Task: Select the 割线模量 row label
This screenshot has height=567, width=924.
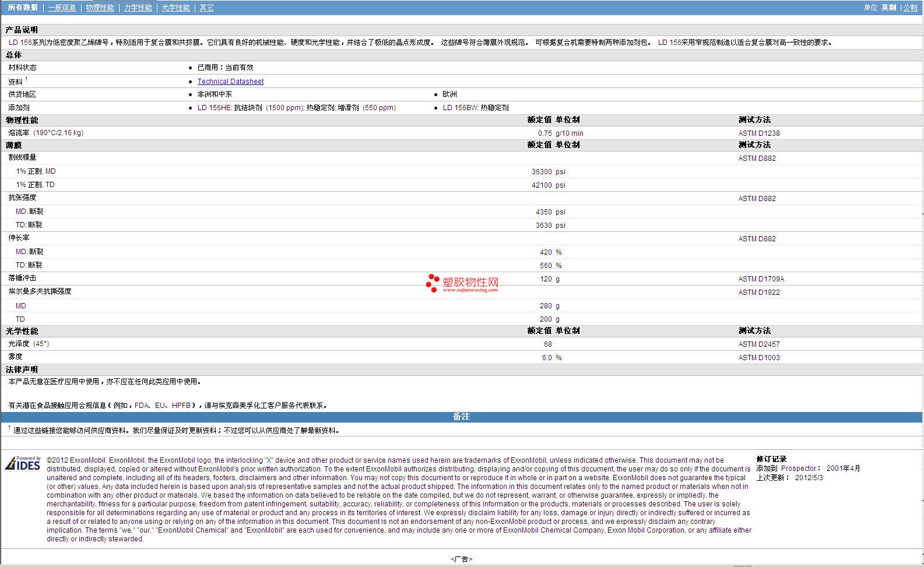Action: point(22,157)
